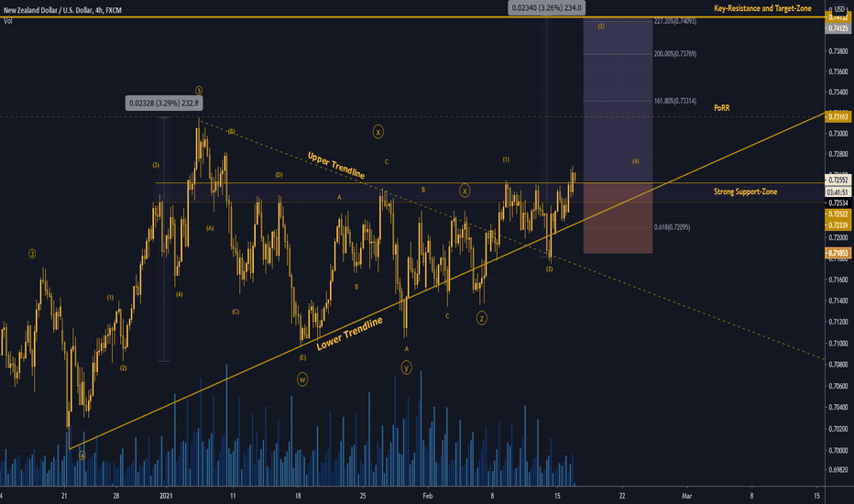Click the 0.73800 value on price axis
The width and height of the screenshot is (854, 504).
click(x=838, y=51)
